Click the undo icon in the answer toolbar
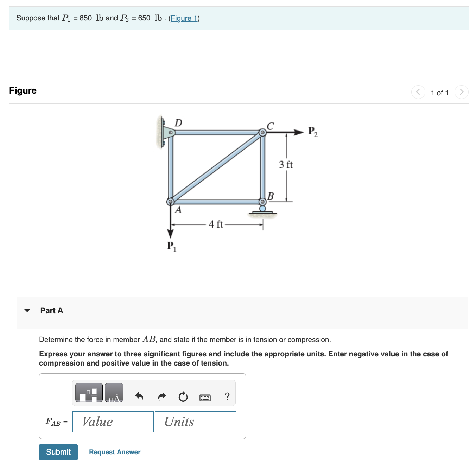This screenshot has height=468, width=476. [139, 396]
